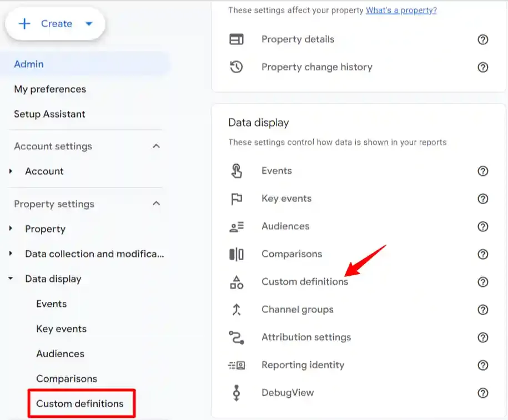The width and height of the screenshot is (508, 420).
Task: Click the Comparisons split-panel icon
Action: tap(237, 254)
